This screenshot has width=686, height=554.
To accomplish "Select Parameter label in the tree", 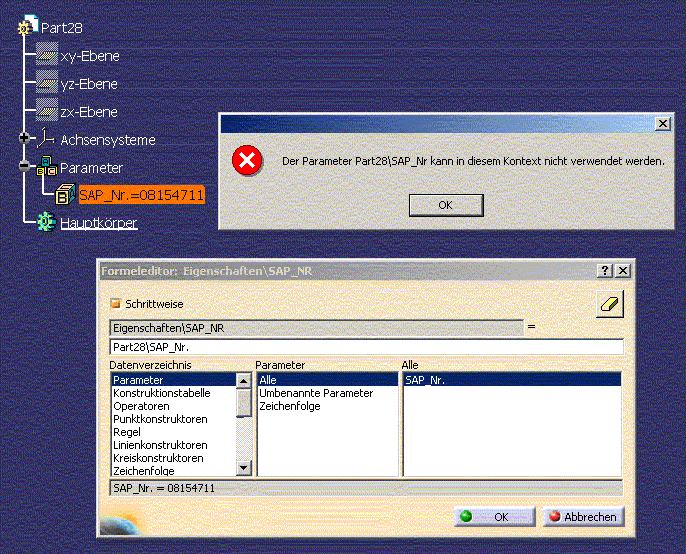I will coord(91,168).
